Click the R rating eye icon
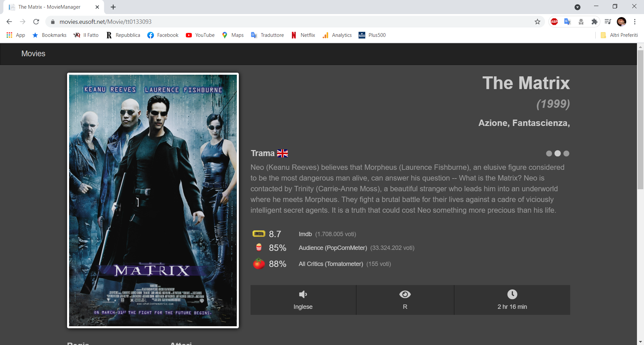 tap(405, 294)
